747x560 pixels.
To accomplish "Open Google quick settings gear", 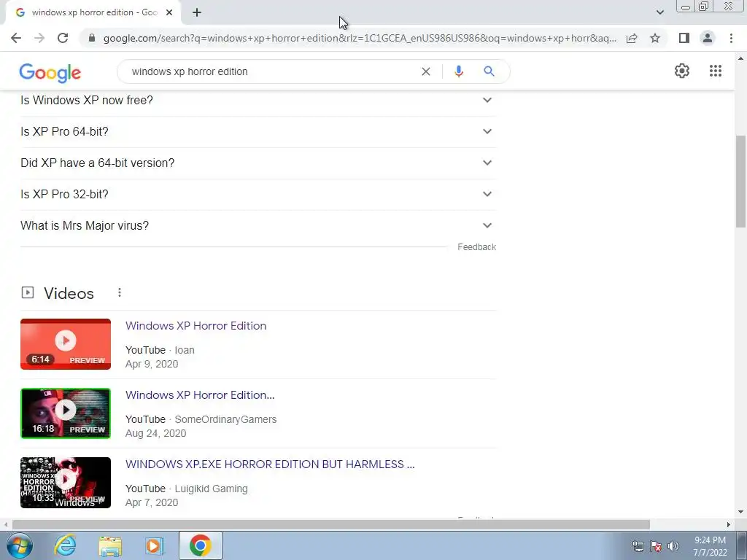I will 682,71.
